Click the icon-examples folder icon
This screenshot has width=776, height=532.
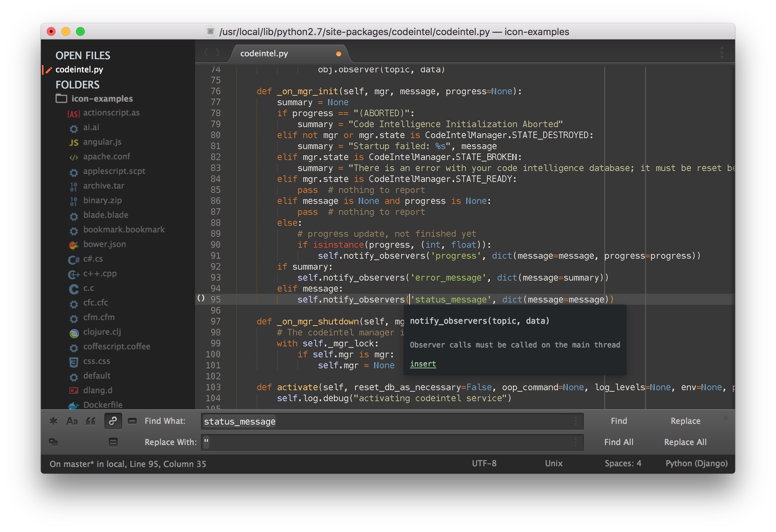tap(61, 99)
